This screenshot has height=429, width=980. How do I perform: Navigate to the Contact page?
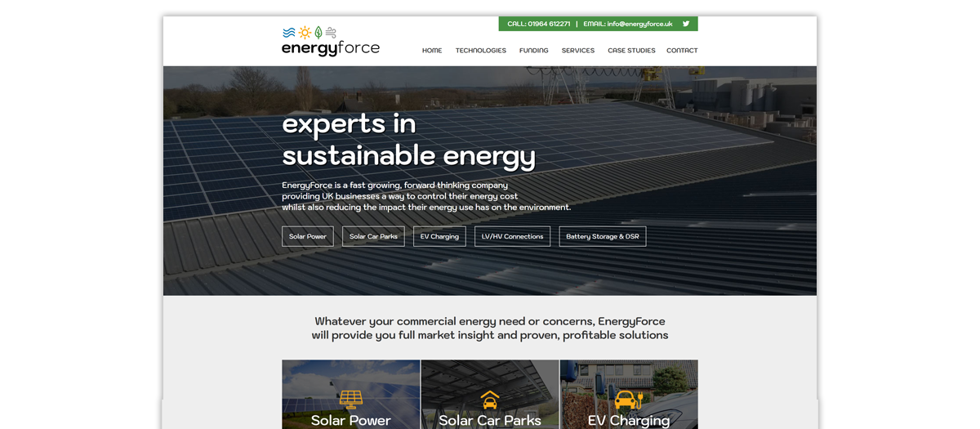[682, 51]
